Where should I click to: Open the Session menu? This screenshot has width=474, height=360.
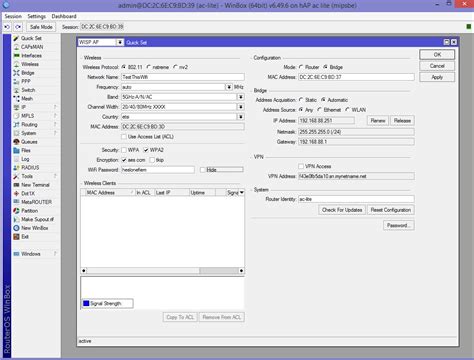(x=13, y=16)
